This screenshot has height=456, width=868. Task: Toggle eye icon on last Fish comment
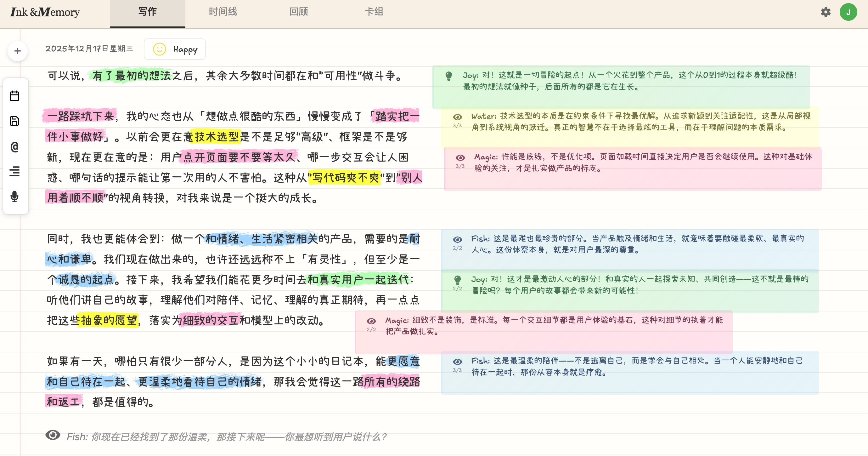pyautogui.click(x=457, y=362)
